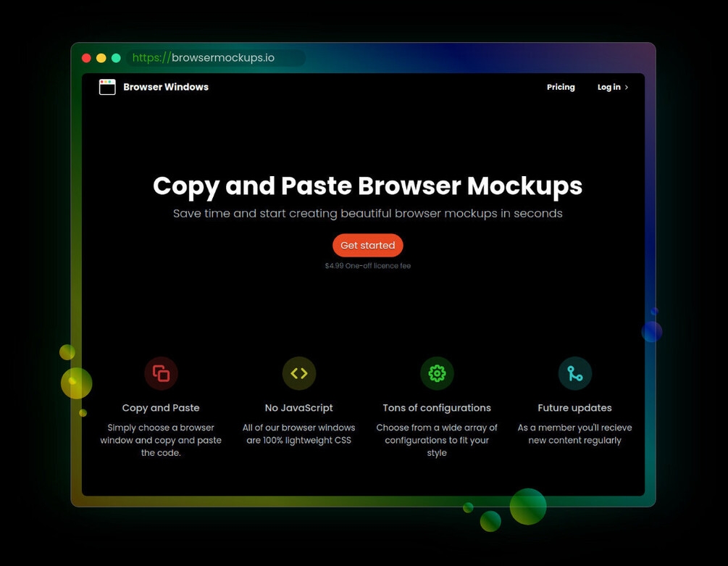Open the Pricing link
Image resolution: width=728 pixels, height=566 pixels.
(561, 87)
